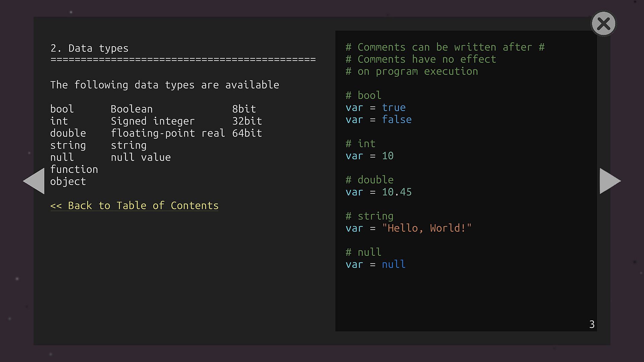Viewport: 644px width, 362px height.
Task: Click the "var = 10.45" code line
Action: click(379, 192)
